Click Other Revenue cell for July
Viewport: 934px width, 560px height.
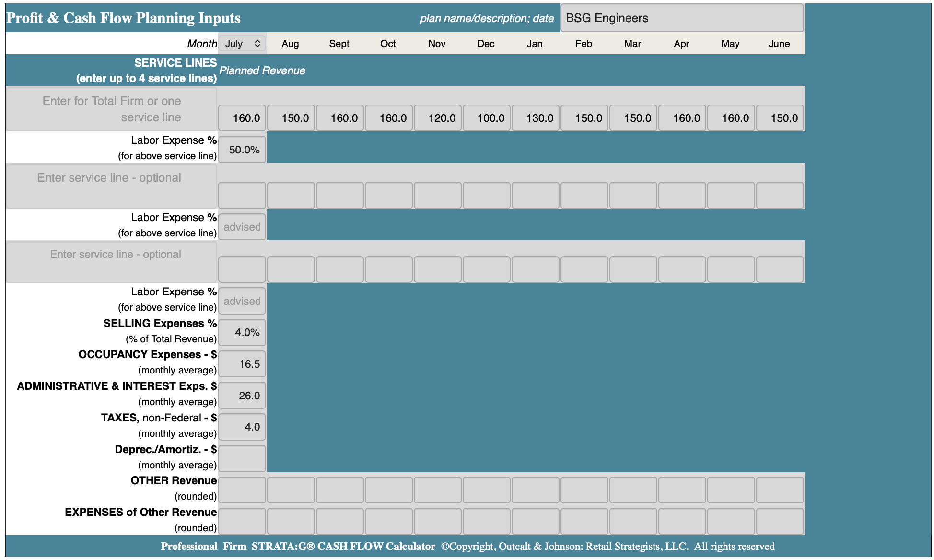(x=242, y=490)
